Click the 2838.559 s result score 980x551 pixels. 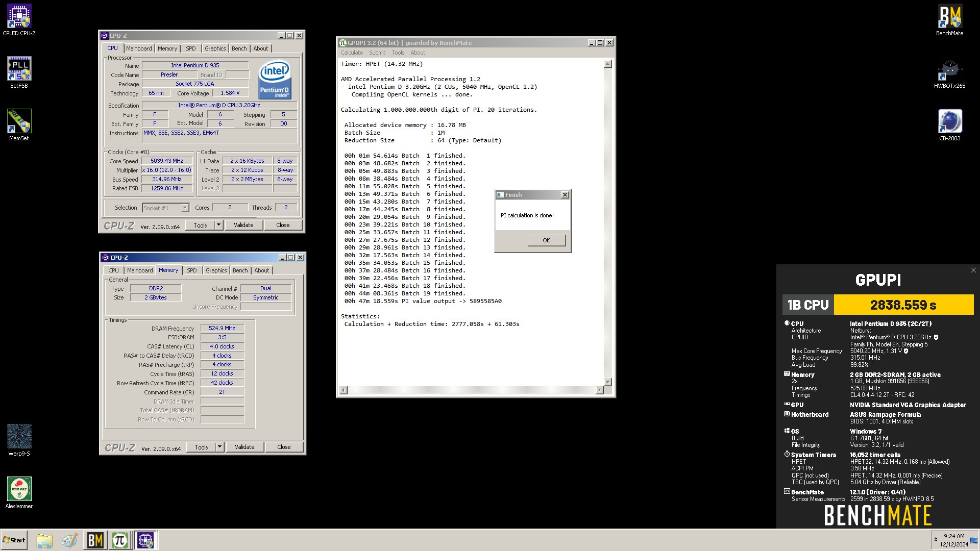point(903,305)
